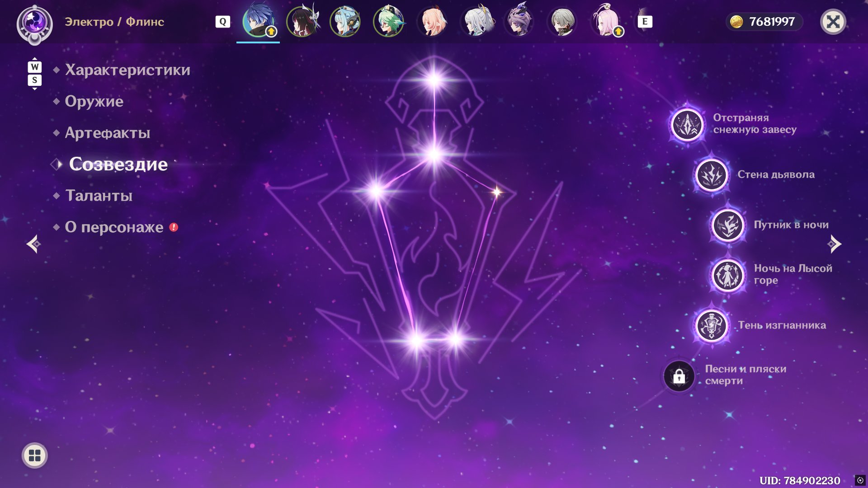Image resolution: width=868 pixels, height=488 pixels.
Task: Click the bottom-right bright star of the constellation
Action: pos(456,339)
